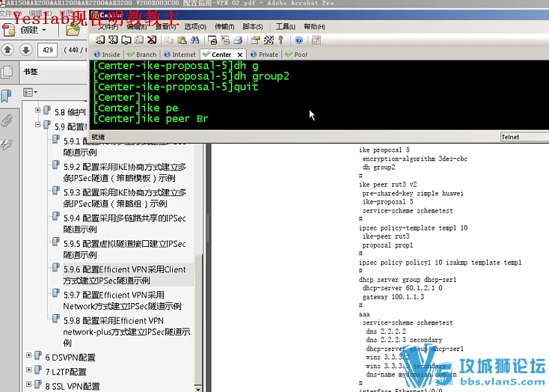Click the page number field showing 429

click(48, 50)
